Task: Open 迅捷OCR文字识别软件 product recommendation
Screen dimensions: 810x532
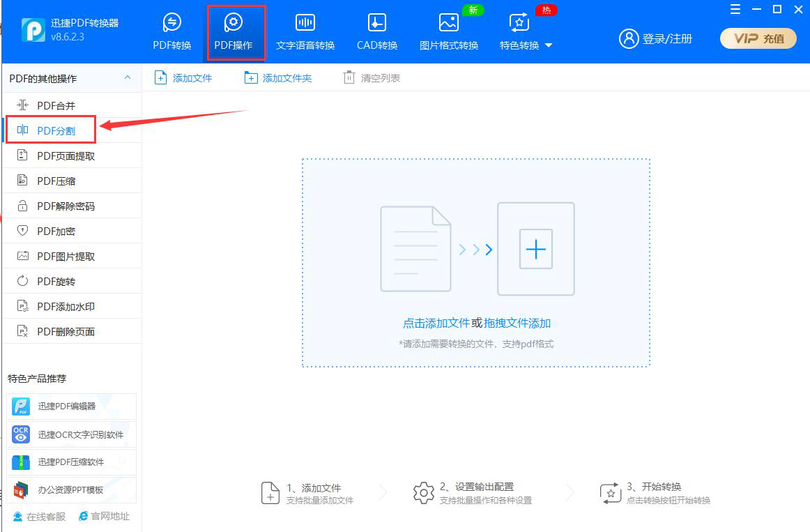Action: 71,434
